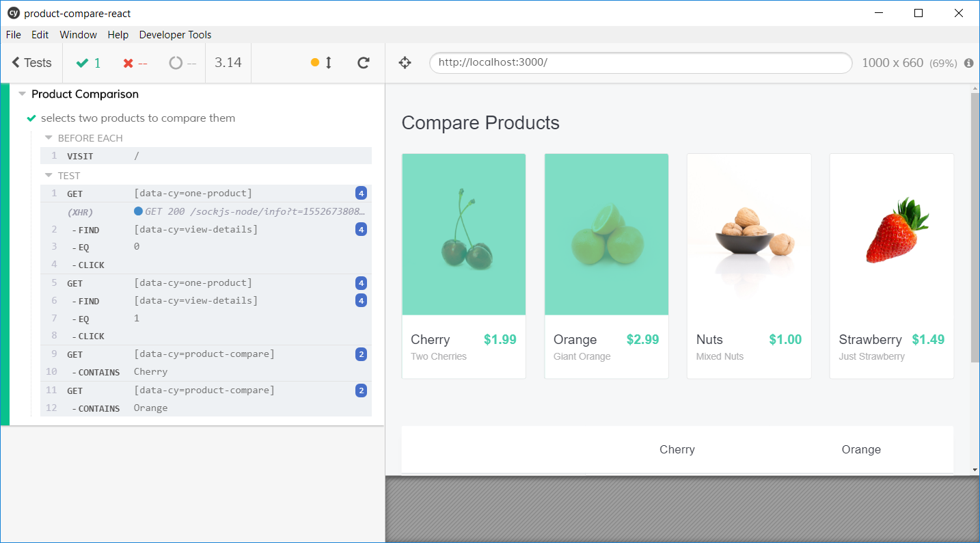Screen dimensions: 980x543
Task: Click the selector playground crosshair icon
Action: 405,63
